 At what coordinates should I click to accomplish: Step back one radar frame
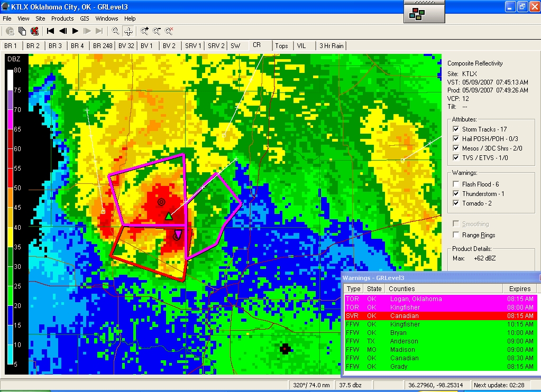pyautogui.click(x=63, y=31)
